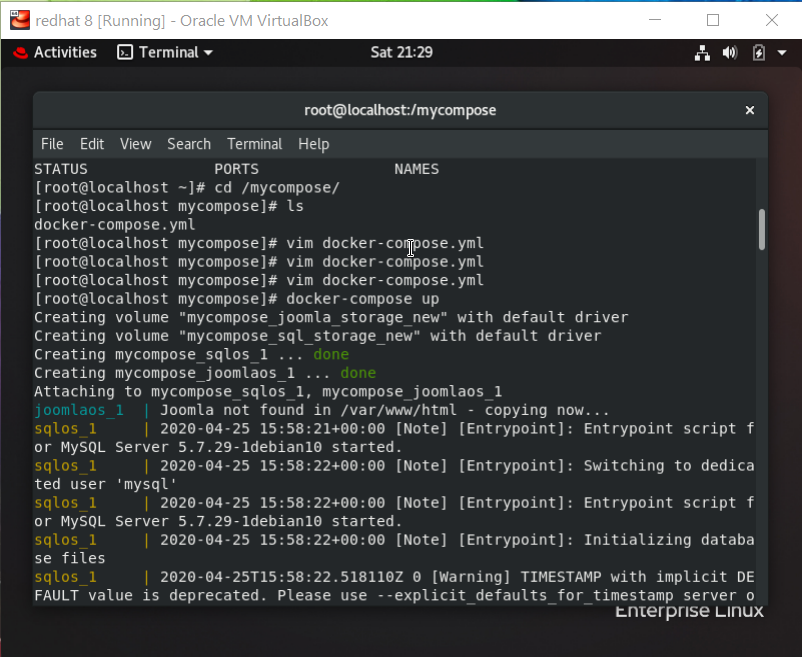Click the volume speaker icon

pyautogui.click(x=730, y=53)
